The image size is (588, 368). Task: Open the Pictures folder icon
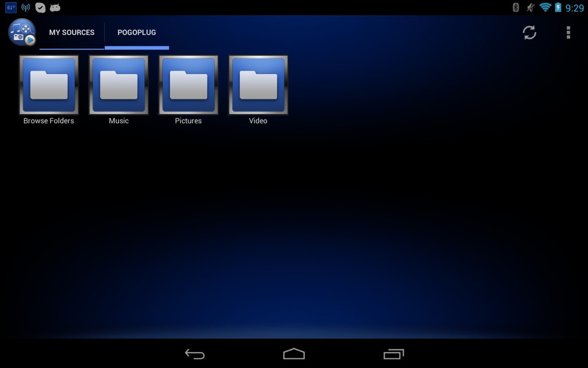click(188, 85)
